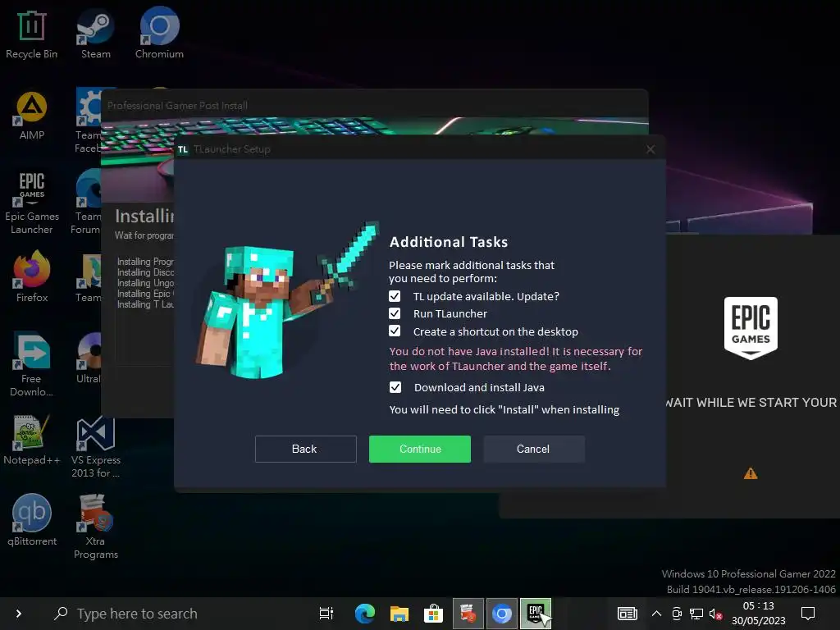The height and width of the screenshot is (630, 840).
Task: Click the muted volume tray icon
Action: [715, 614]
